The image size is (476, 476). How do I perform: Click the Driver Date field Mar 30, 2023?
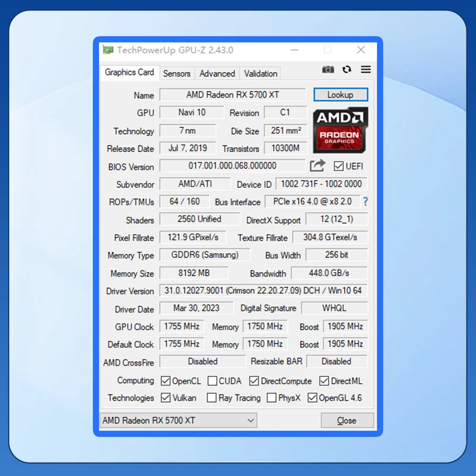197,308
